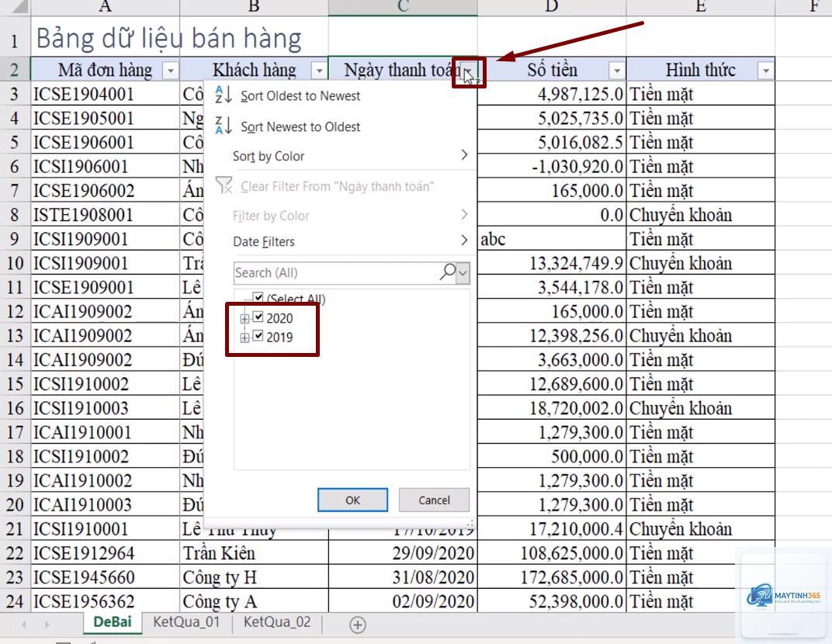
Task: Select cell ICSE1912964
Action: click(x=105, y=552)
